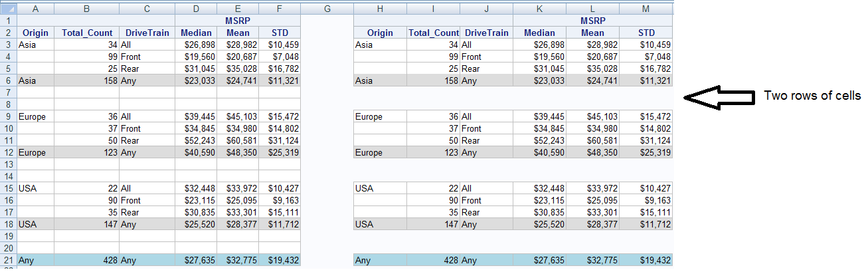
Task: Click the "Two rows of cells" annotation text
Action: point(812,96)
